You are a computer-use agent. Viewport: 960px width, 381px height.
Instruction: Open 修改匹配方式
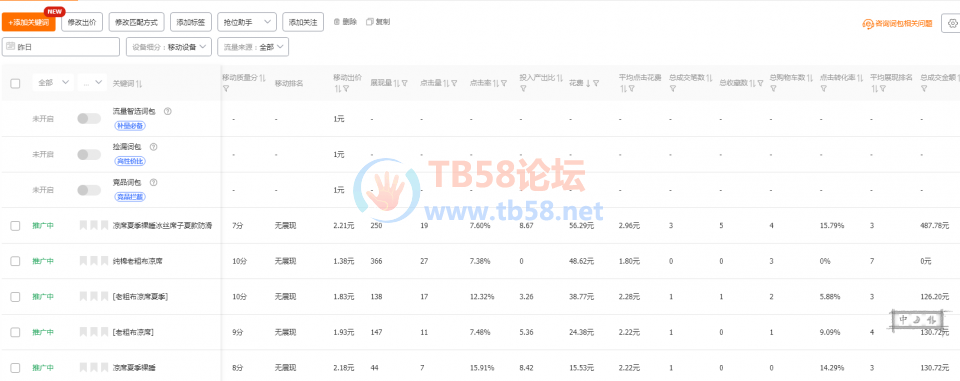coord(137,22)
